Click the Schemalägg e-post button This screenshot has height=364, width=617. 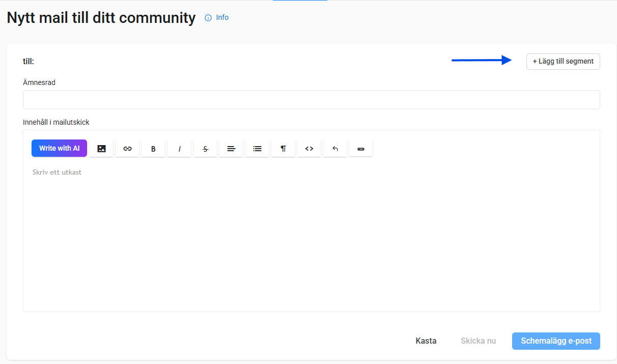coord(556,341)
